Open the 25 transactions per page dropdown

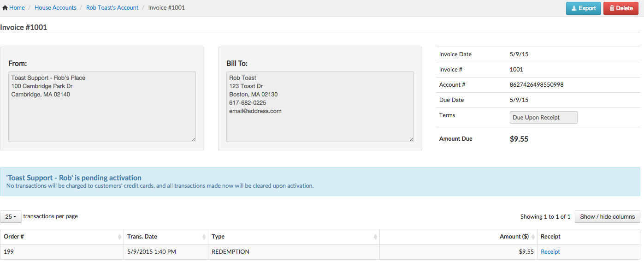tap(11, 216)
